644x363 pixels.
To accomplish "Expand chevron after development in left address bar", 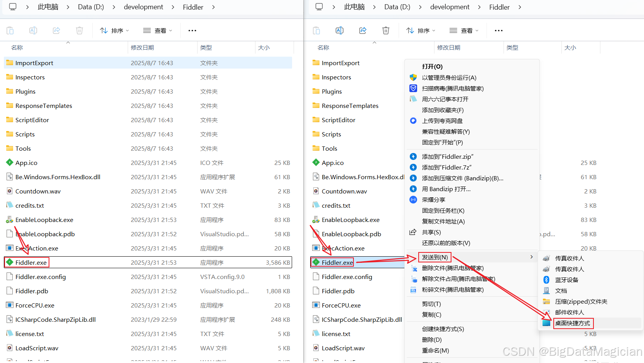I will pyautogui.click(x=173, y=7).
